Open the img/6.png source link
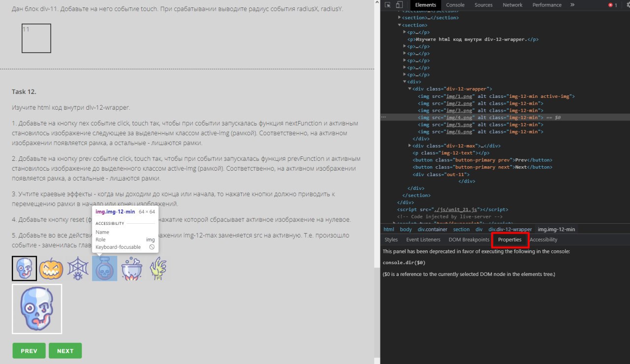The width and height of the screenshot is (630, 364). 460,132
